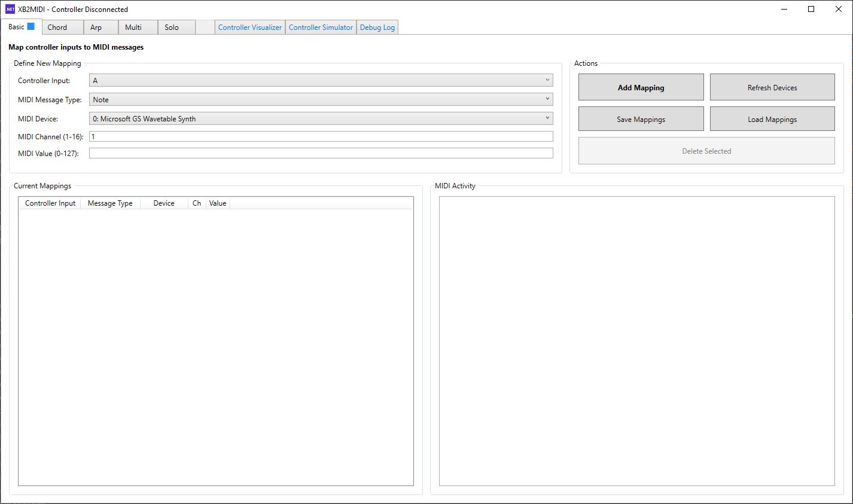Switch to Controller Simulator tab
Viewport: 853px width, 504px height.
321,28
